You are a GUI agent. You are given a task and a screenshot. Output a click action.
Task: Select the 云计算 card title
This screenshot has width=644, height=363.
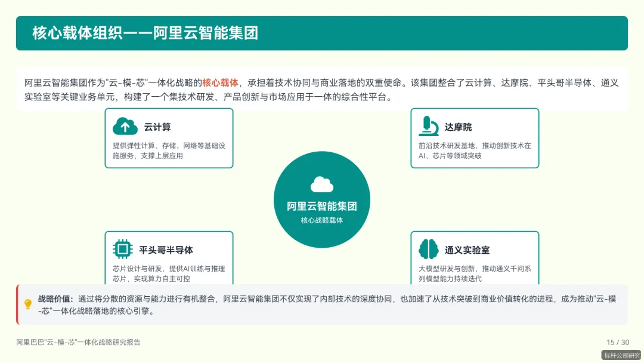coord(157,127)
